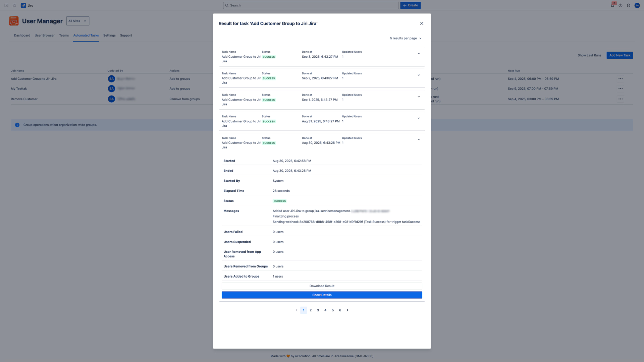Expand the Sep 3, 2025 result row
Viewport: 644px width, 362px height.
(419, 54)
